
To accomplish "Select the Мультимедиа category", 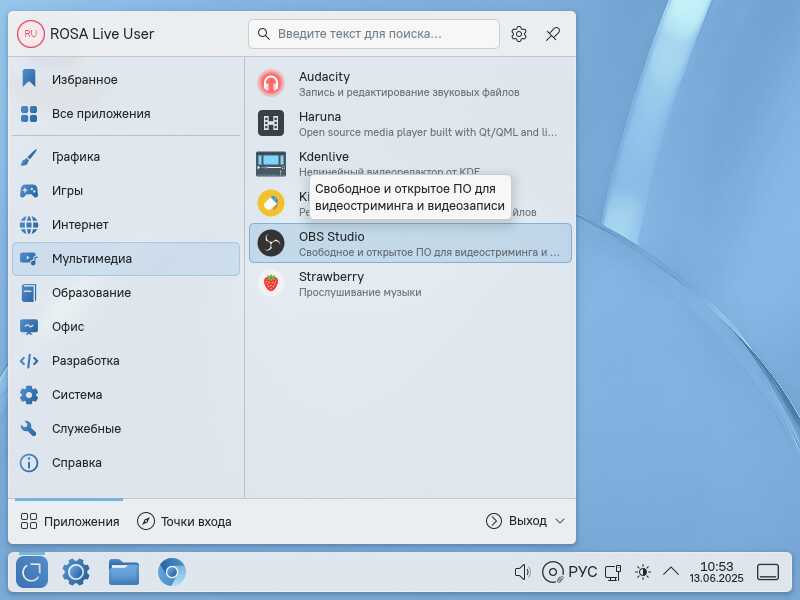I will pos(126,259).
